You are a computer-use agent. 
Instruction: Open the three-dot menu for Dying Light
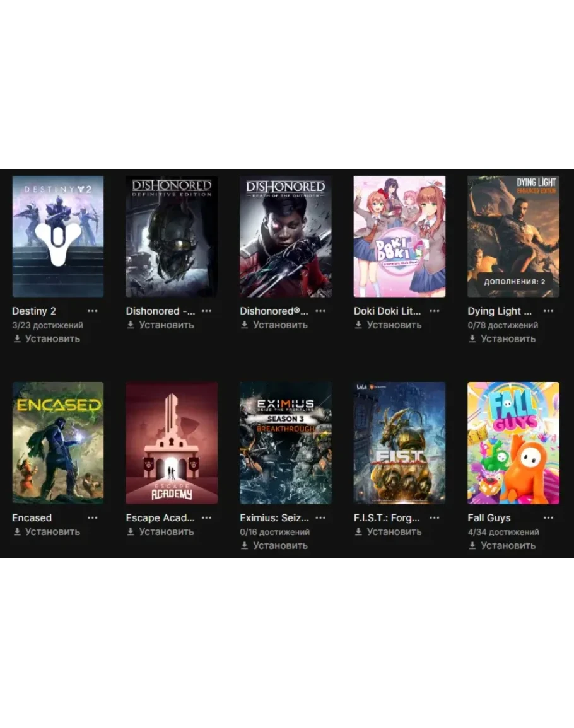pos(548,311)
